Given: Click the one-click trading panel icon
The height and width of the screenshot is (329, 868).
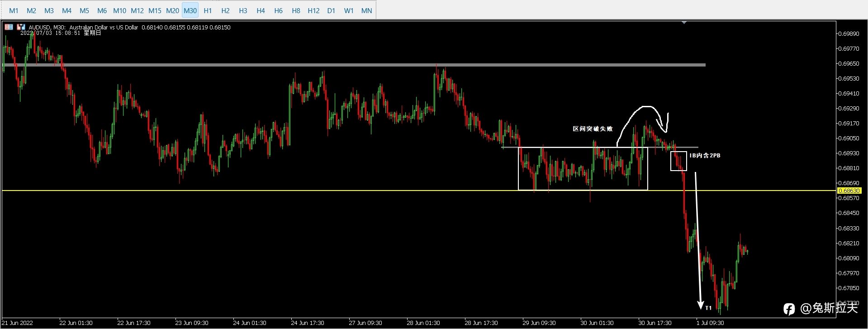Looking at the screenshot, I should pos(9,27).
